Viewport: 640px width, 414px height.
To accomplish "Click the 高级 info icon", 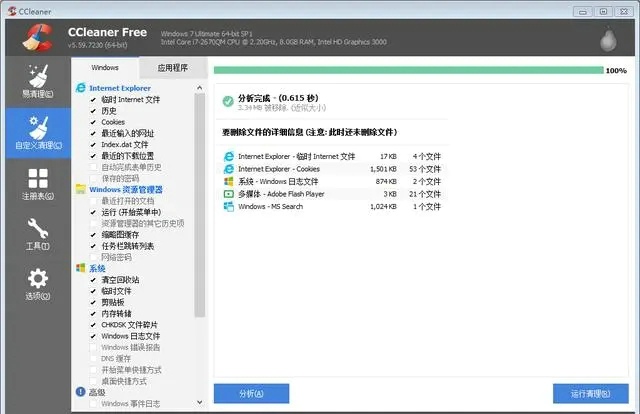I will [x=81, y=392].
